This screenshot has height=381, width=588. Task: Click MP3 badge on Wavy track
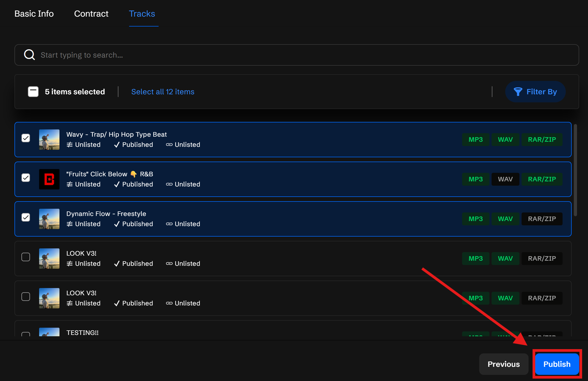point(475,140)
